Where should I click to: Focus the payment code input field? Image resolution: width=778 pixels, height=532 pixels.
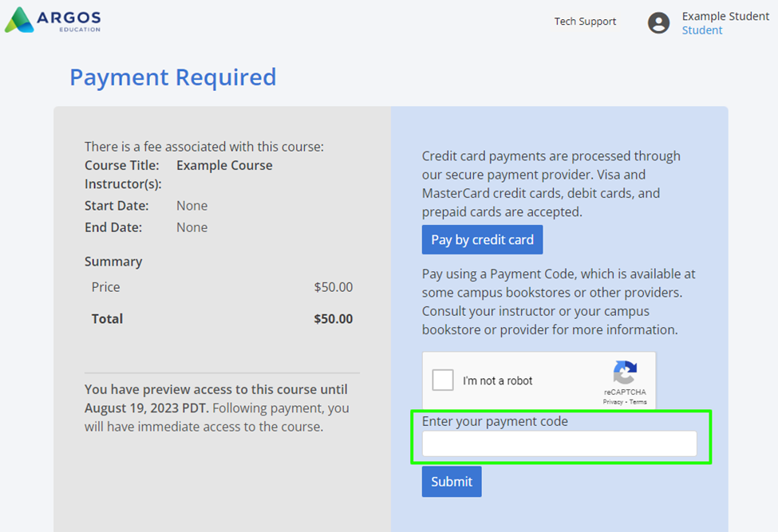[x=559, y=443]
